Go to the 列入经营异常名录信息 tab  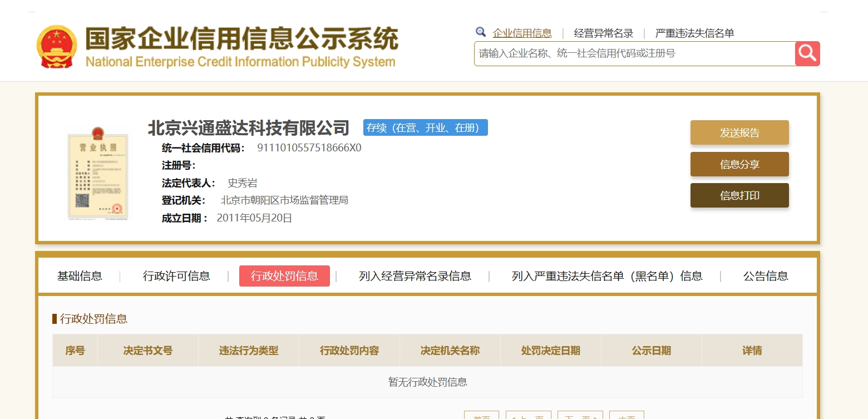point(415,276)
